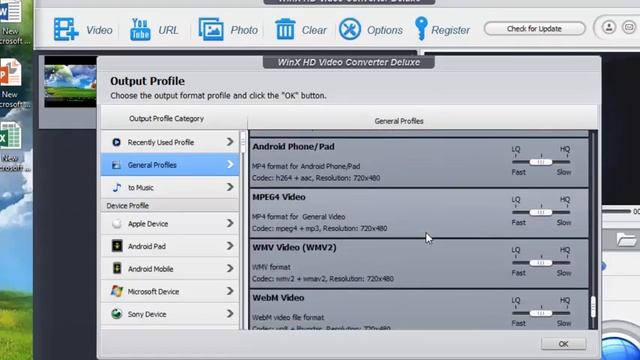Select Sony Device category
Viewport: 640px width, 360px height.
[x=170, y=314]
